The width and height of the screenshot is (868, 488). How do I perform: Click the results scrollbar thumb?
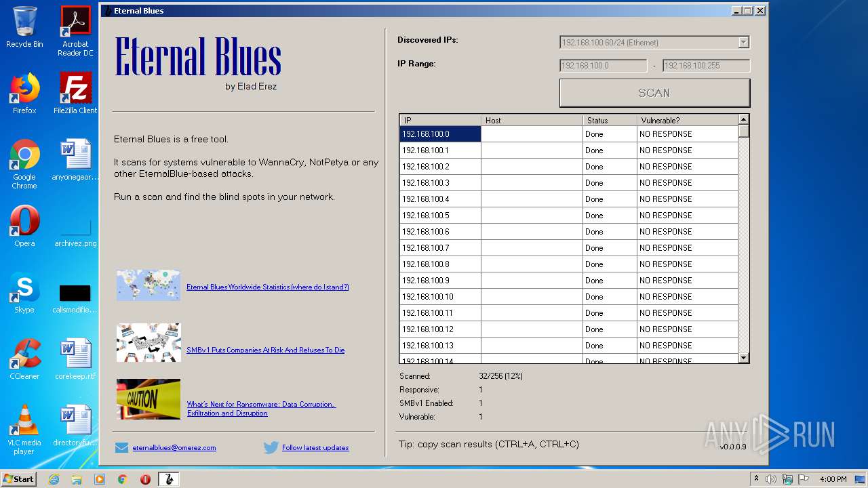coord(744,131)
